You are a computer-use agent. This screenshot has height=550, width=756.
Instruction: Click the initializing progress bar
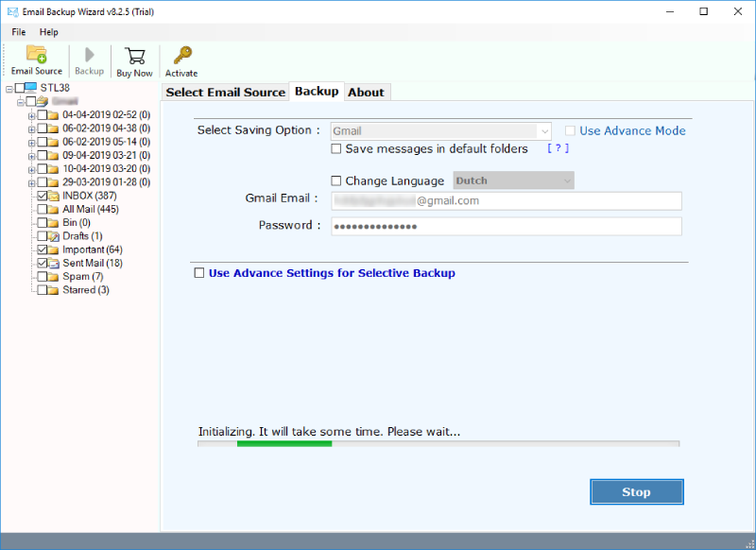pyautogui.click(x=438, y=443)
